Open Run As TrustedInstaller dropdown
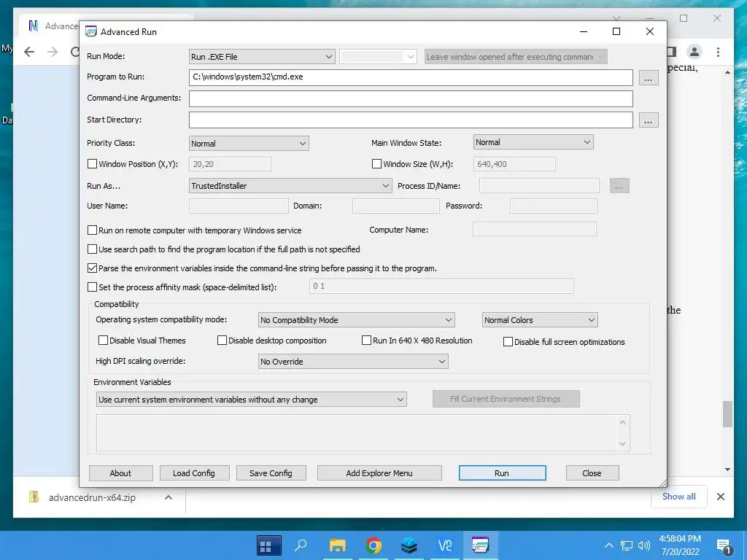This screenshot has width=747, height=560. [x=290, y=186]
